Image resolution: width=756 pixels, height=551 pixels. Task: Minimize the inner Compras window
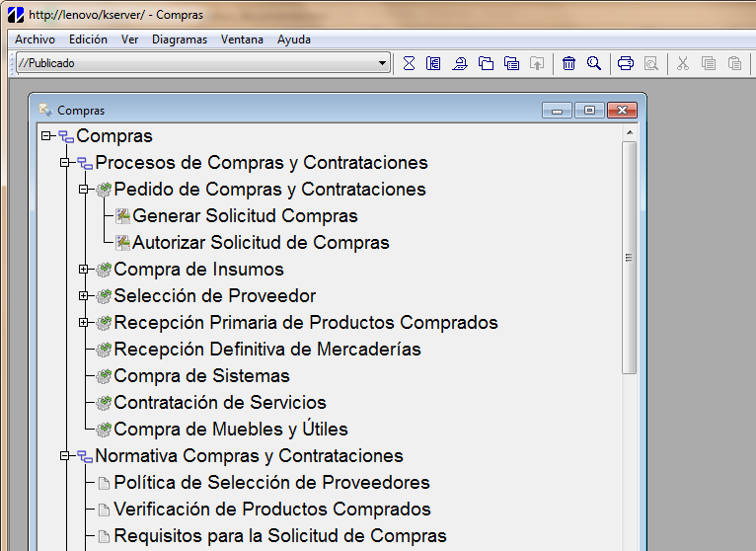[557, 110]
